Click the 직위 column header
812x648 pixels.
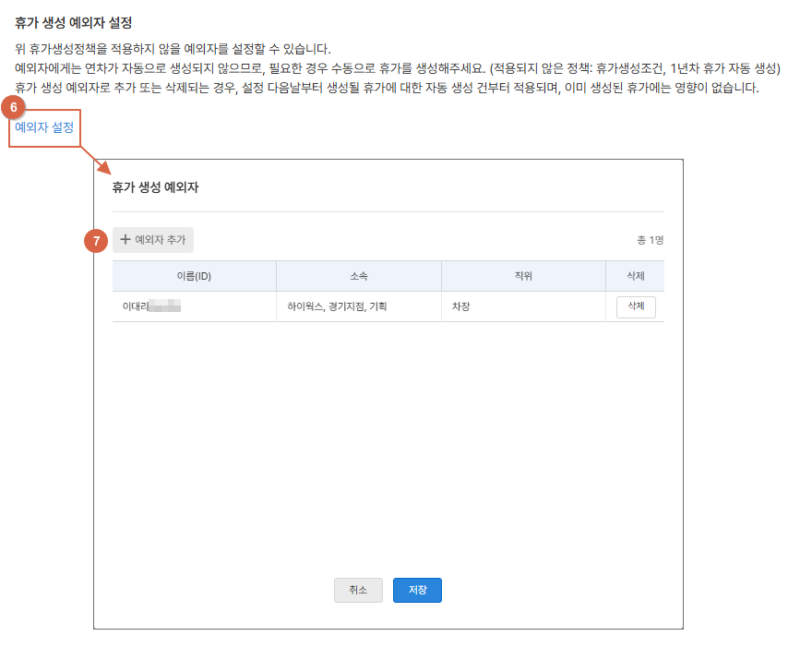[523, 276]
